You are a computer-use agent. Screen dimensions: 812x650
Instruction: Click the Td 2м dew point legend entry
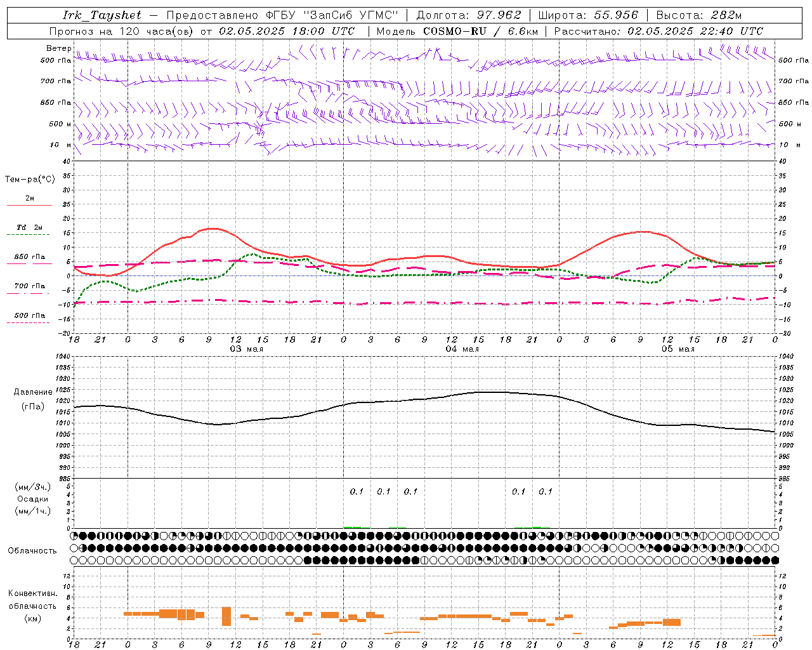click(30, 227)
